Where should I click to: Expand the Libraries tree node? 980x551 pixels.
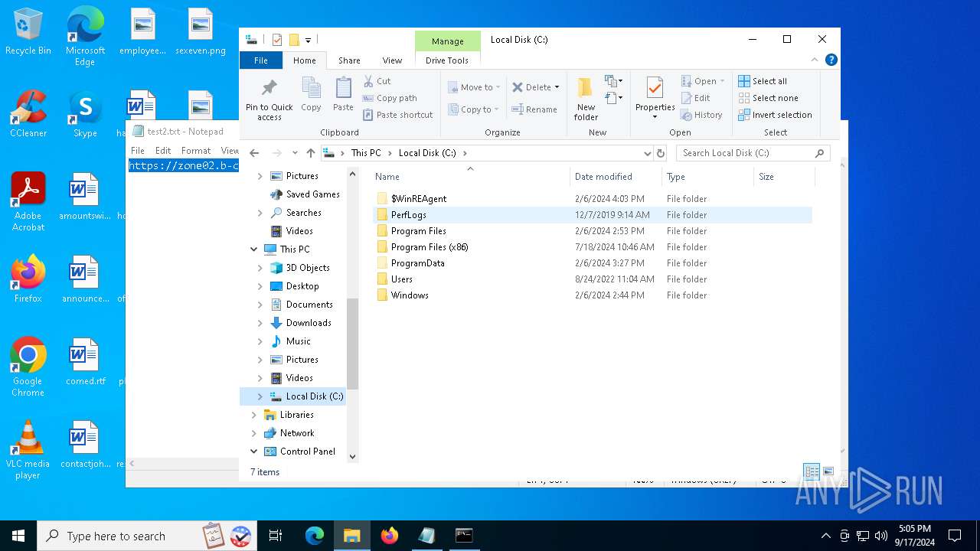click(253, 415)
